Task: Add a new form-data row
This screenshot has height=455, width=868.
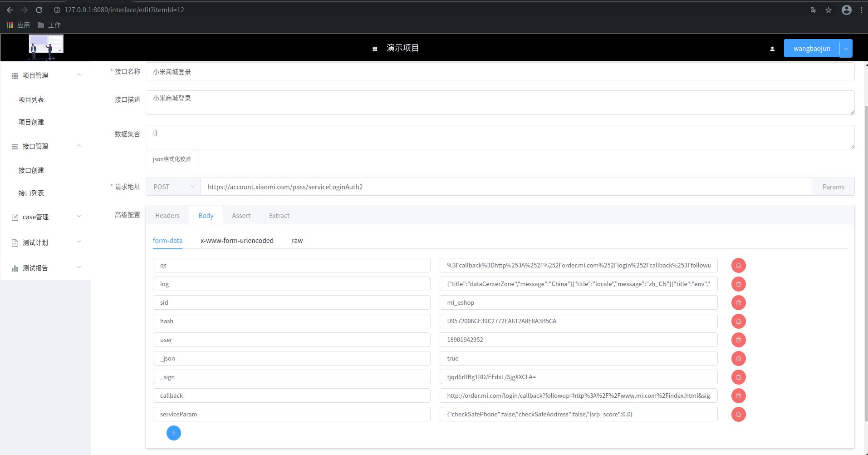Action: coord(173,433)
